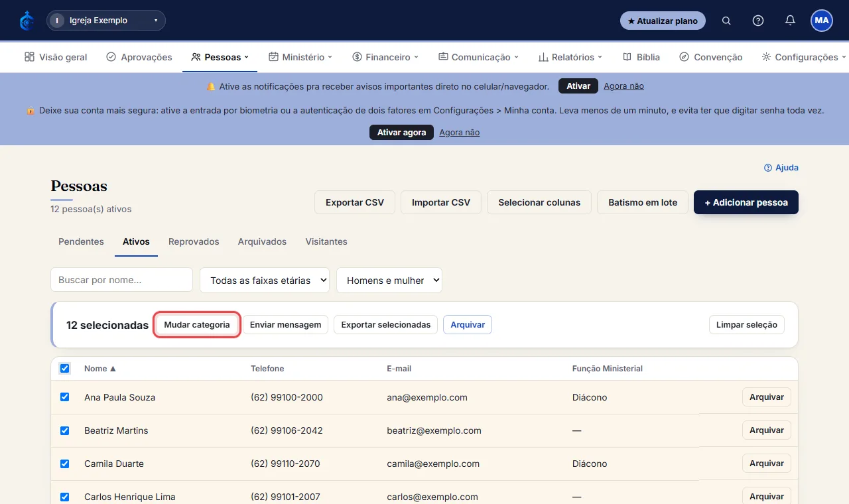Click Importar CSV button
The height and width of the screenshot is (504, 849).
click(441, 202)
